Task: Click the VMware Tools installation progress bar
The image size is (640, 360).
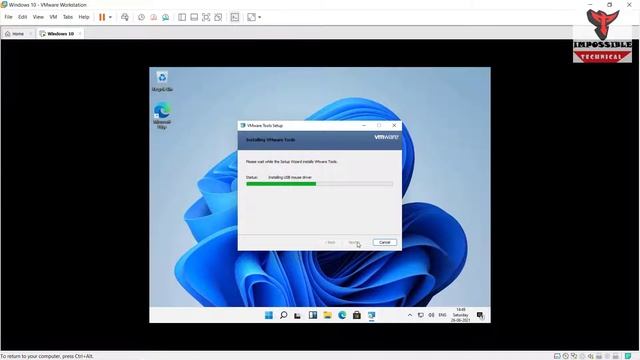Action: (x=320, y=184)
